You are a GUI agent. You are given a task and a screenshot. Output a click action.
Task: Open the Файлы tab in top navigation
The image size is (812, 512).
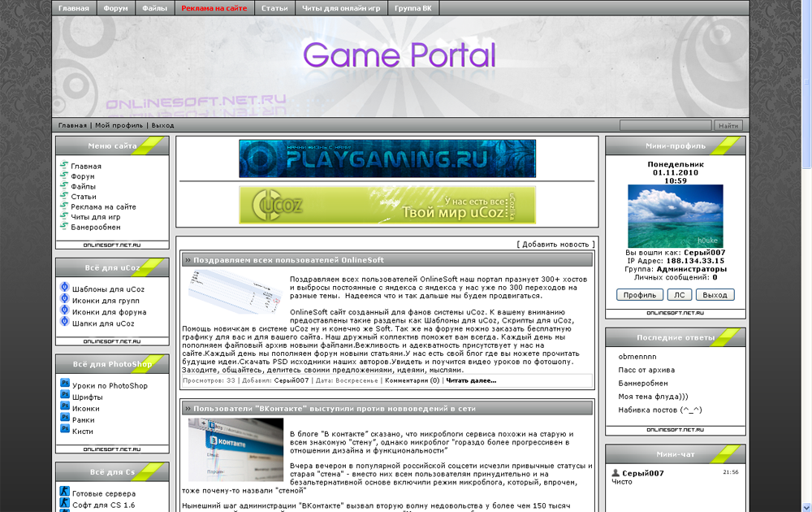click(155, 8)
